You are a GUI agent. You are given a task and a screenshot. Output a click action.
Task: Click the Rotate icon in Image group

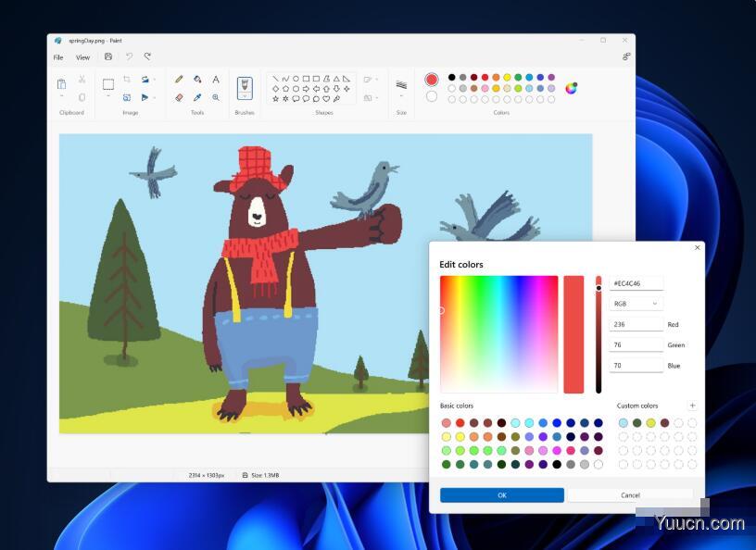coord(145,79)
